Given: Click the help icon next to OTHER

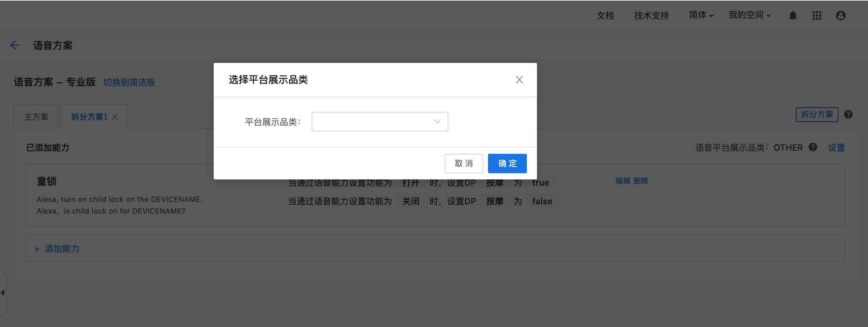Looking at the screenshot, I should pyautogui.click(x=813, y=147).
